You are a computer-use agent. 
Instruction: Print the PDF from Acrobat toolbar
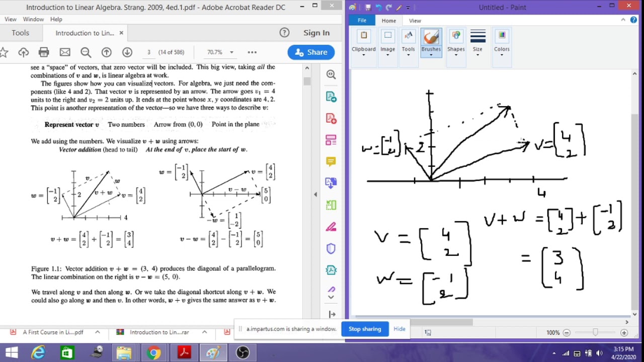(x=44, y=52)
